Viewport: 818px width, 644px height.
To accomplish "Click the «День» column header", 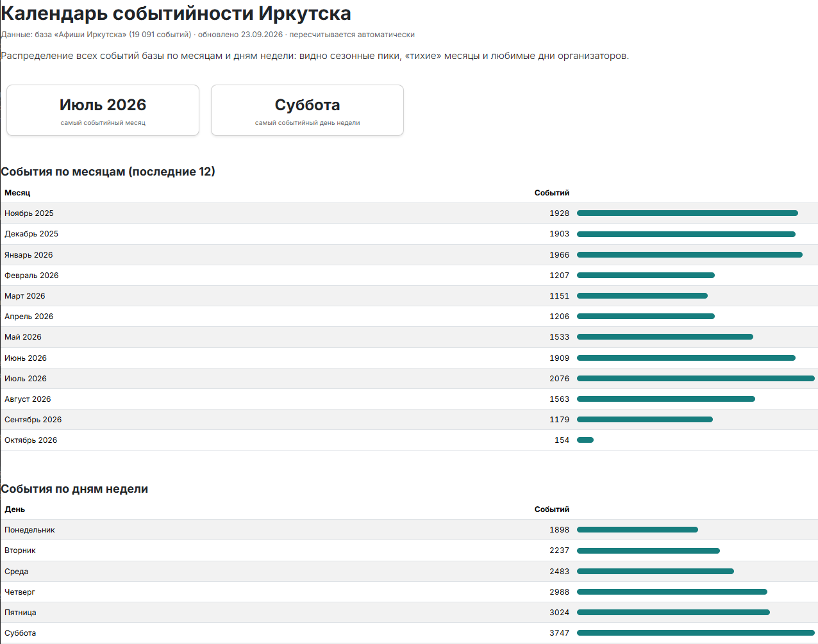I will pos(15,509).
